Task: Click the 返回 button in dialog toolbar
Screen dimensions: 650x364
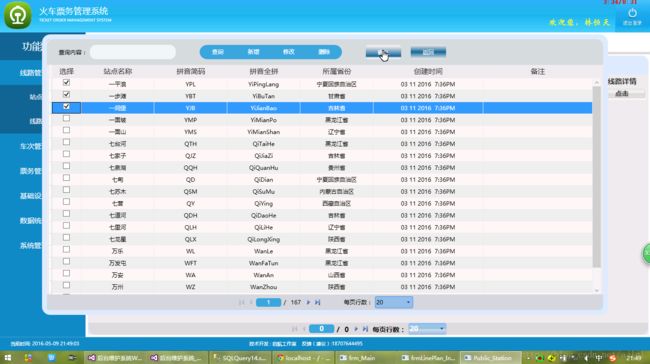Action: pyautogui.click(x=428, y=52)
